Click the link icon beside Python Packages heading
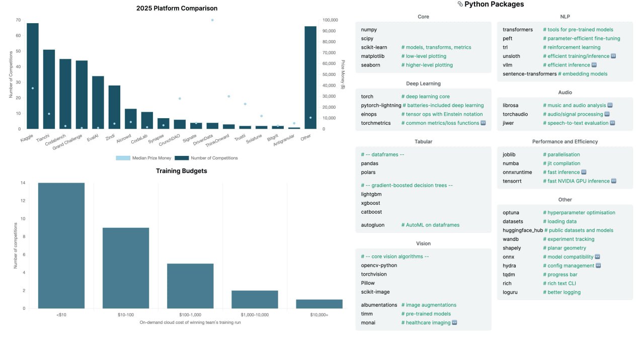644x338 pixels. [460, 5]
